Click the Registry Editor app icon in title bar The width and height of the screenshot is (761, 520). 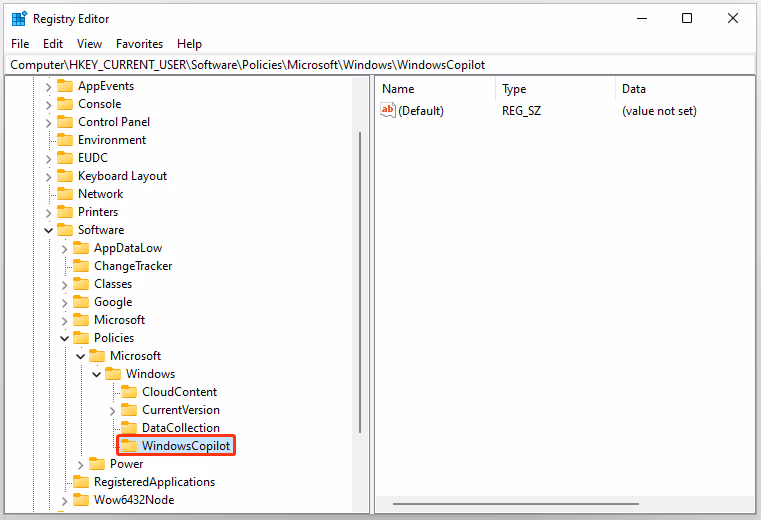[19, 19]
